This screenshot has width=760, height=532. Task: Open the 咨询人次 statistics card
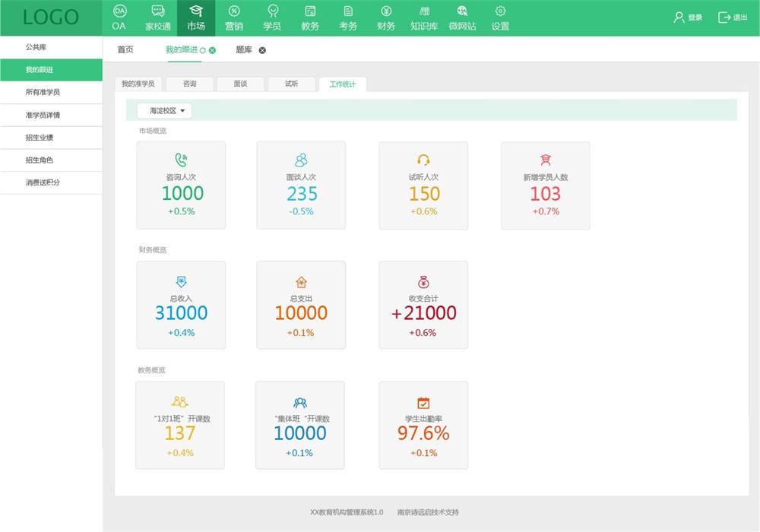point(181,185)
